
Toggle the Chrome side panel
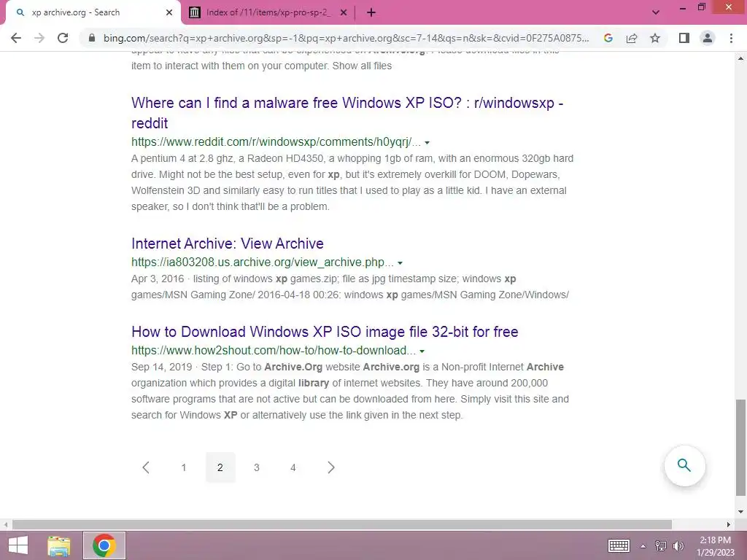pos(684,38)
